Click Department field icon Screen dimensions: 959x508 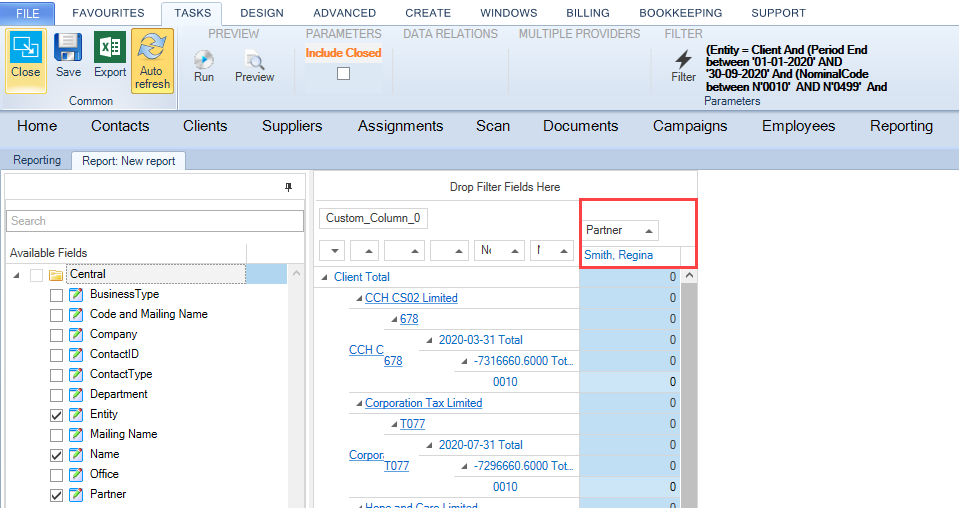(76, 394)
